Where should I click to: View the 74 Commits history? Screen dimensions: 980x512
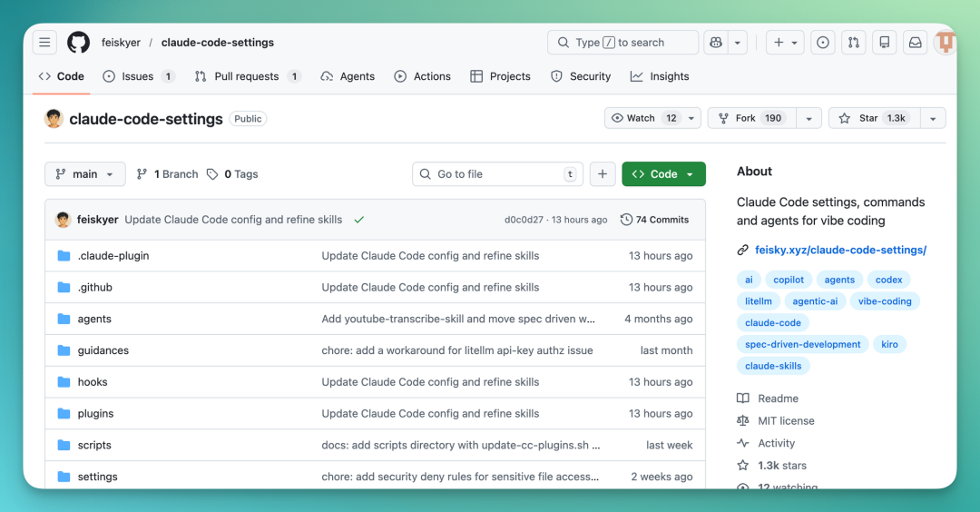[x=654, y=220]
